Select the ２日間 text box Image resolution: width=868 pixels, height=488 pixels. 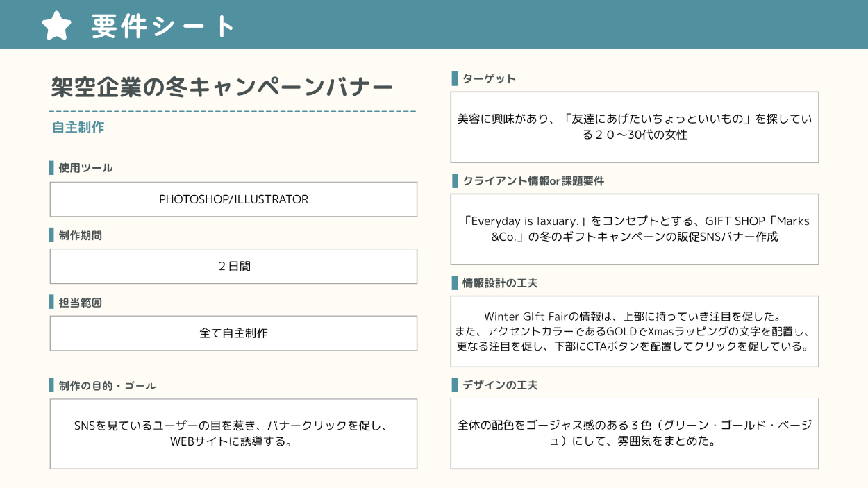pos(233,266)
